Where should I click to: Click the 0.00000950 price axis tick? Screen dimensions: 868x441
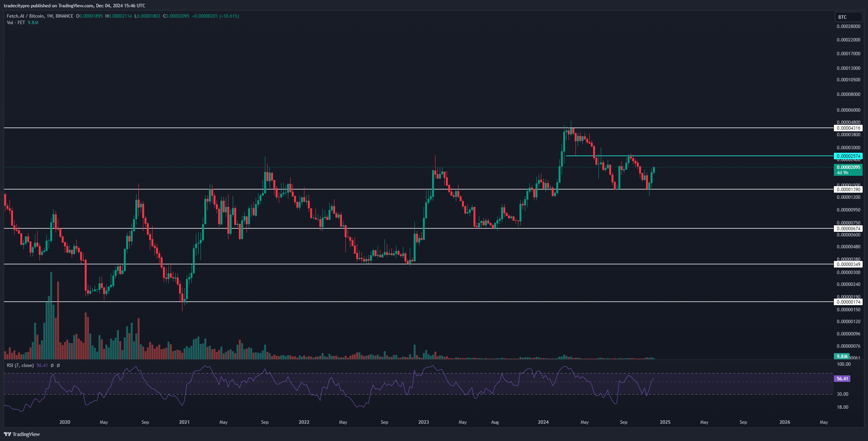[848, 210]
